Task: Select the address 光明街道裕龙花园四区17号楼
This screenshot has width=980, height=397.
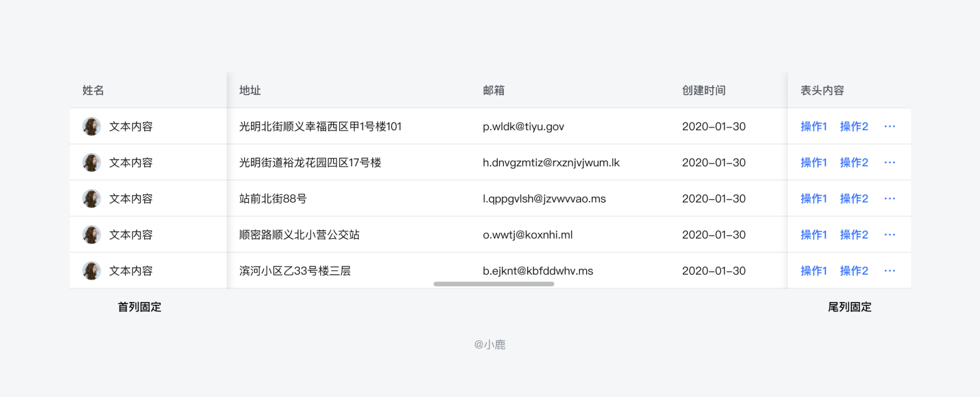Action: (310, 162)
